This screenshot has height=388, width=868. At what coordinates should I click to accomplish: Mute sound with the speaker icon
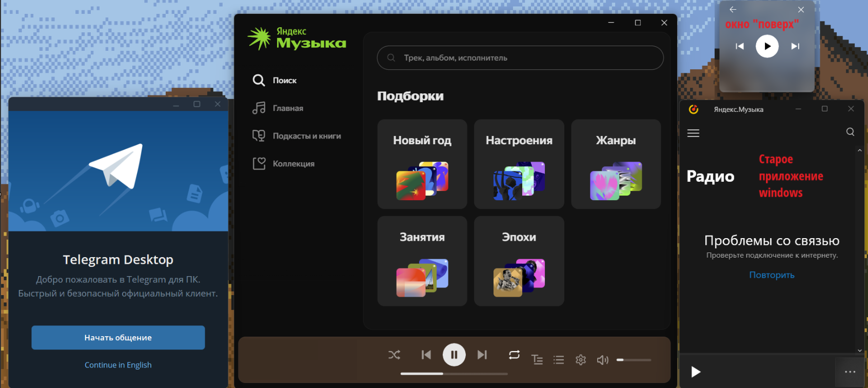coord(603,360)
